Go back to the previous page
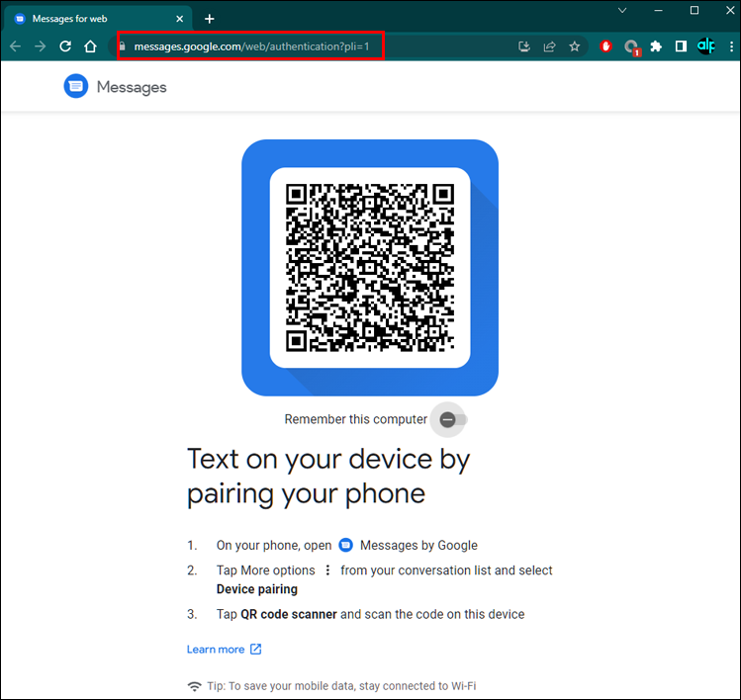741x700 pixels. click(15, 46)
